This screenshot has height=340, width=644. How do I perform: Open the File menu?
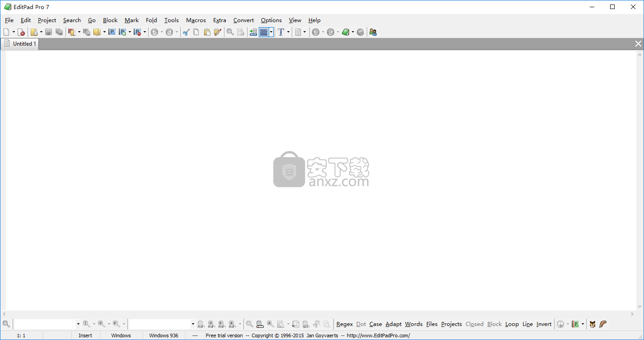coord(9,20)
